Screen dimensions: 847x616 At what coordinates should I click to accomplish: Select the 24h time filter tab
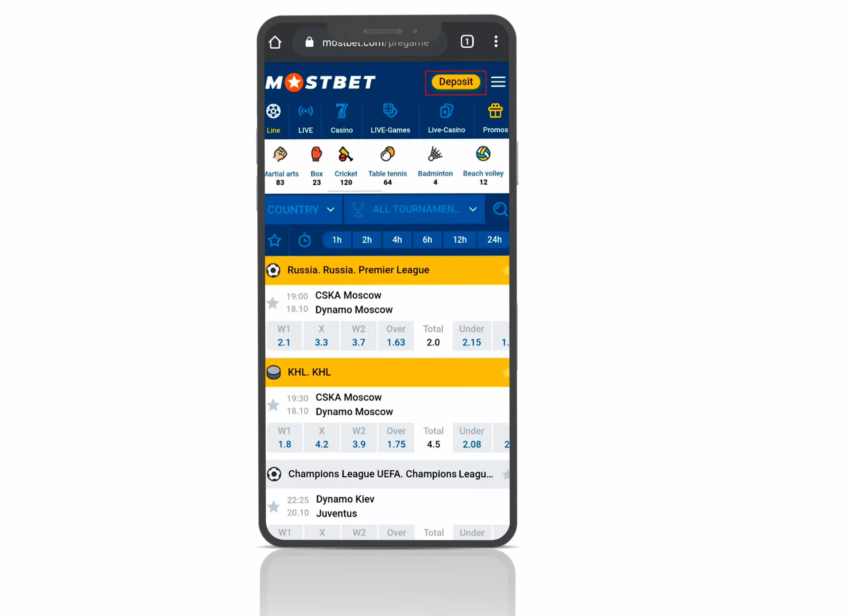(494, 240)
